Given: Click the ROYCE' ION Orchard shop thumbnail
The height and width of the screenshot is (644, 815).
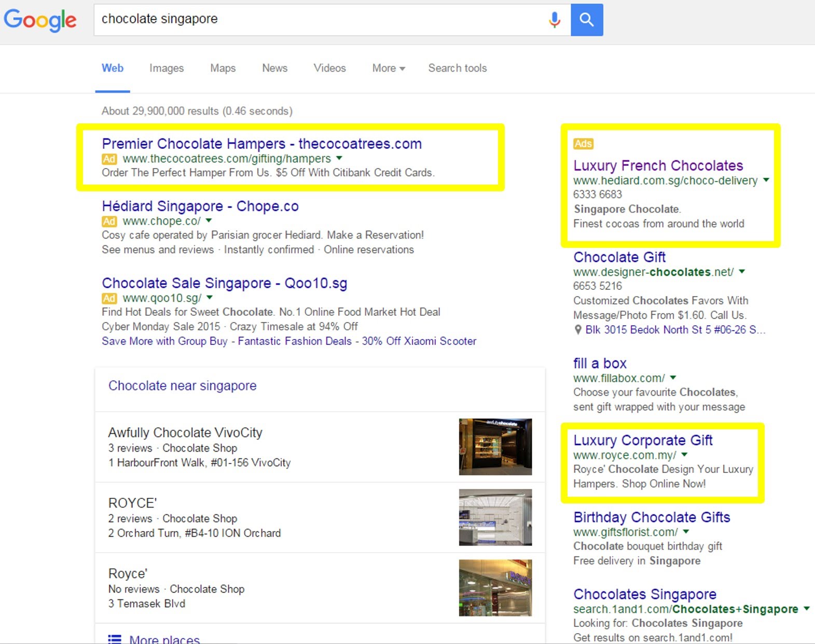Looking at the screenshot, I should [x=495, y=517].
